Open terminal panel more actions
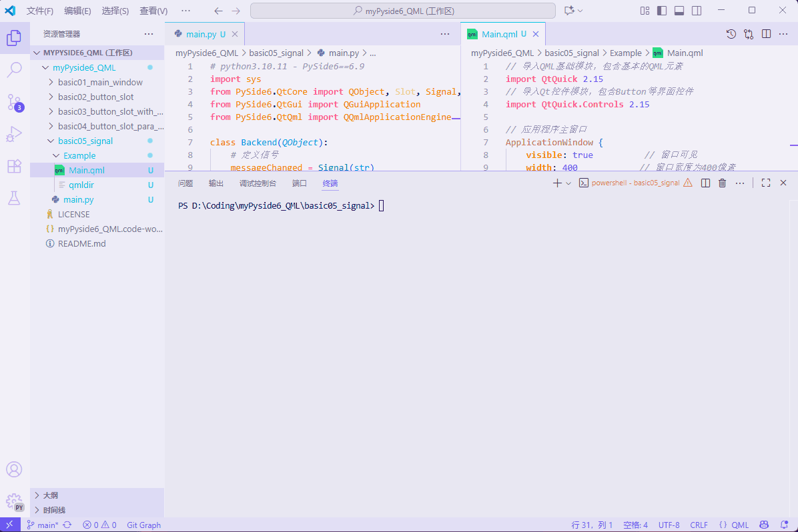 (740, 183)
